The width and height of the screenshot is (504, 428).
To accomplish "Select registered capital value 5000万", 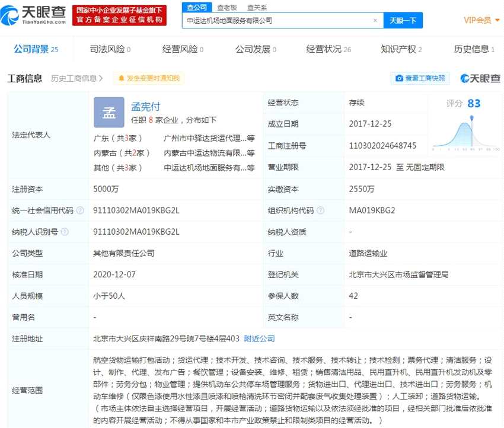I will pos(106,189).
